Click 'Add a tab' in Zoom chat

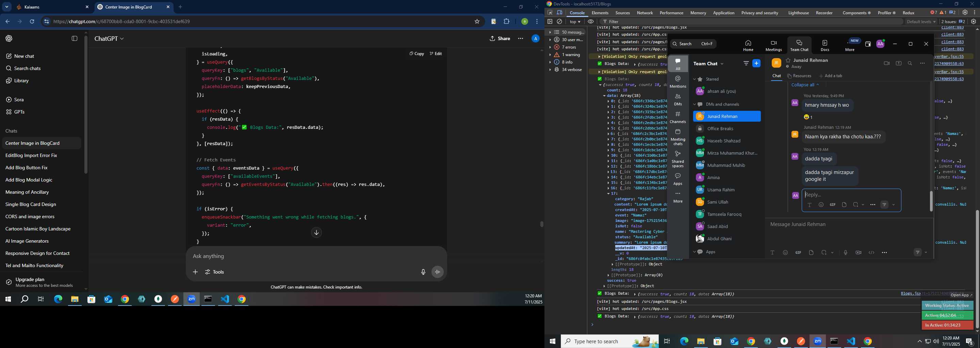pyautogui.click(x=830, y=76)
